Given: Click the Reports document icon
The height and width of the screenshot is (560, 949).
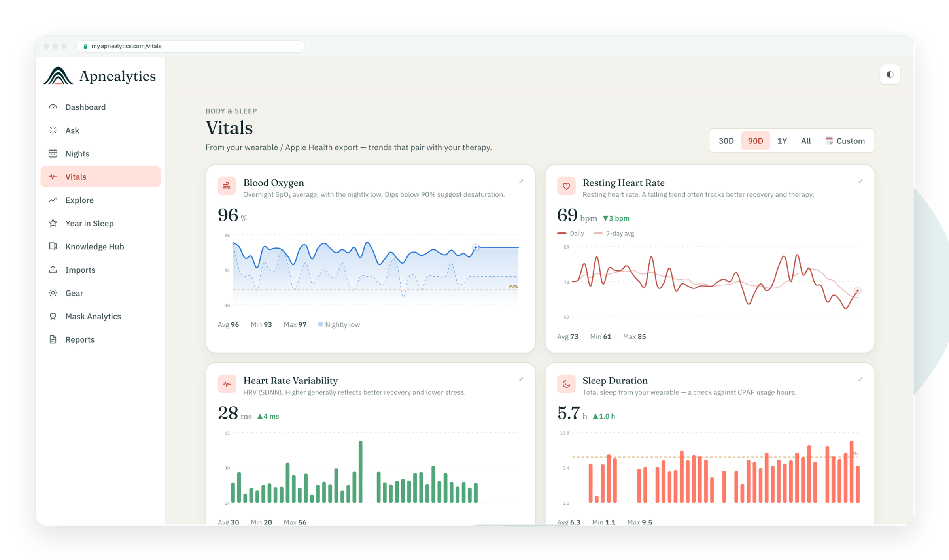Looking at the screenshot, I should [53, 339].
